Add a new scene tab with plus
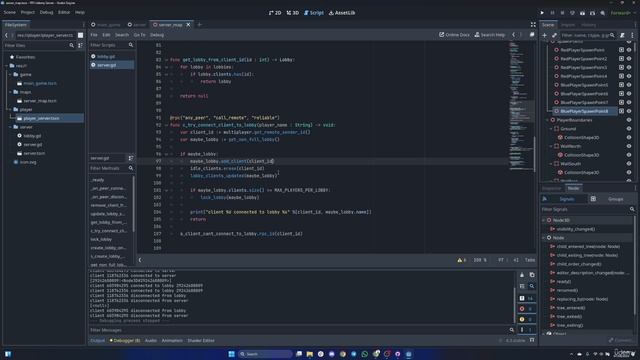The height and width of the screenshot is (360, 640). click(200, 25)
